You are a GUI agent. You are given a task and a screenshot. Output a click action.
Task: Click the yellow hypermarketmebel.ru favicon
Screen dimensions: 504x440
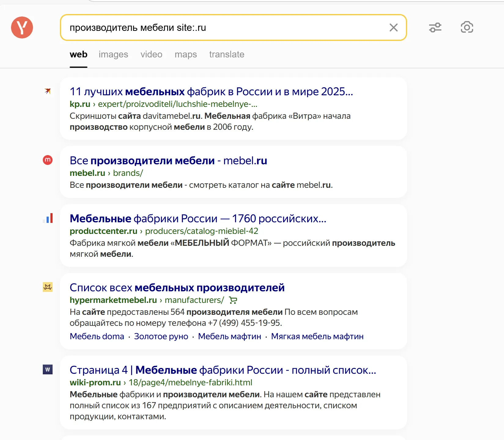click(48, 287)
